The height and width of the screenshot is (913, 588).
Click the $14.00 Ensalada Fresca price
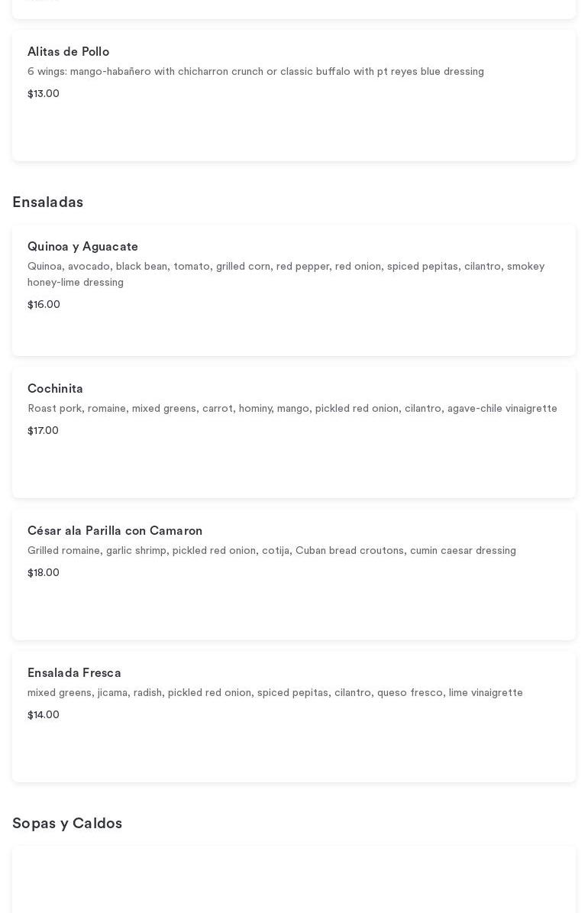44,715
